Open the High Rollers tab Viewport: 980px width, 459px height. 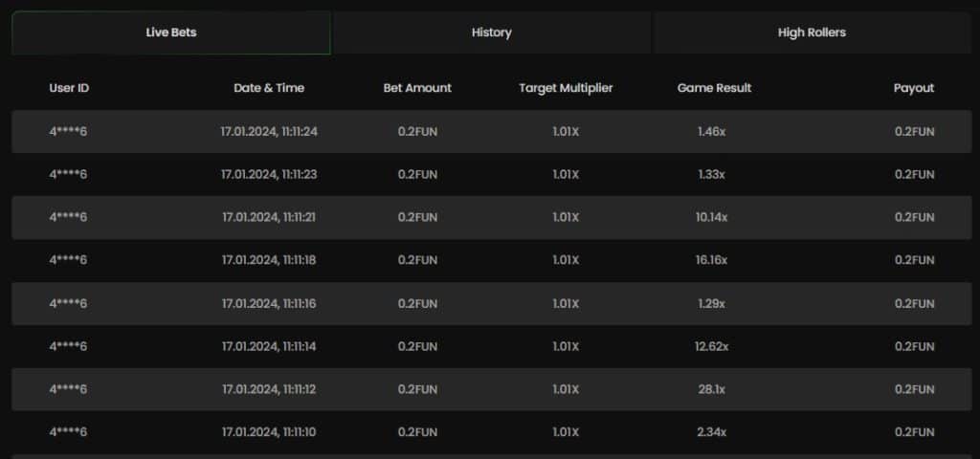coord(812,33)
